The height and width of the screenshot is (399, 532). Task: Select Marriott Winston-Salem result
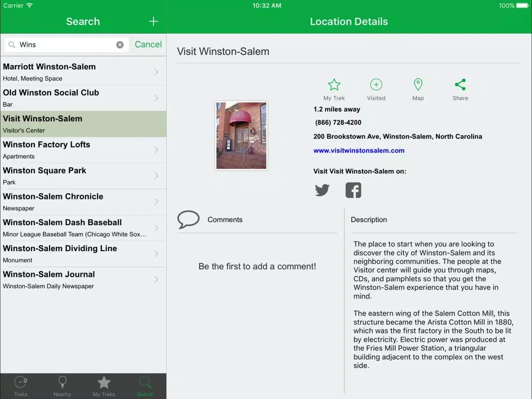pos(83,72)
